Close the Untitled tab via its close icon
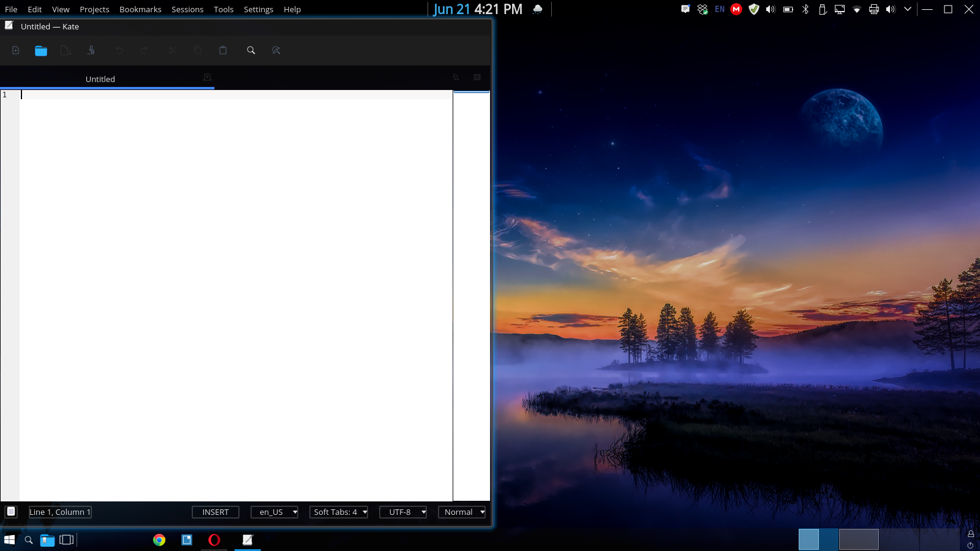The image size is (980, 551). (207, 77)
